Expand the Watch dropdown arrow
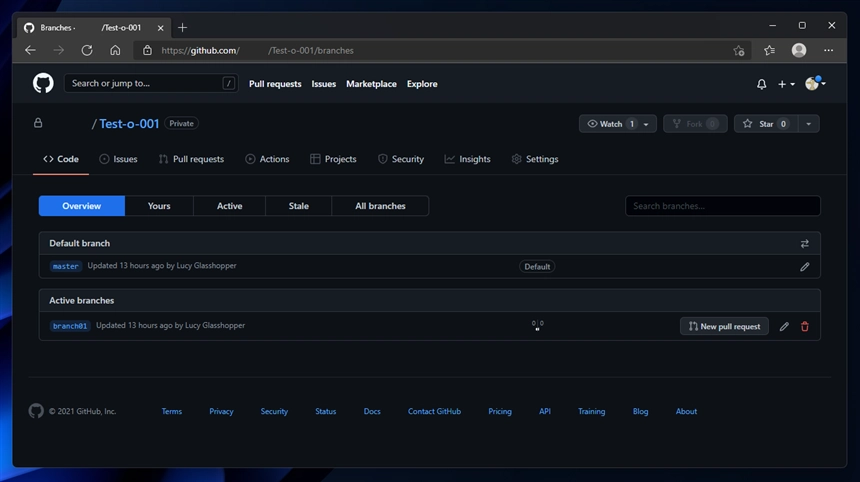The image size is (860, 482). pyautogui.click(x=646, y=124)
